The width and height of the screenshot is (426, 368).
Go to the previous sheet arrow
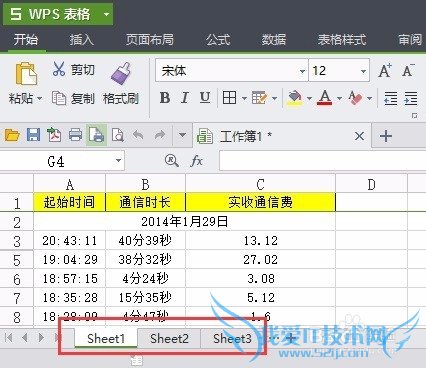click(x=25, y=338)
